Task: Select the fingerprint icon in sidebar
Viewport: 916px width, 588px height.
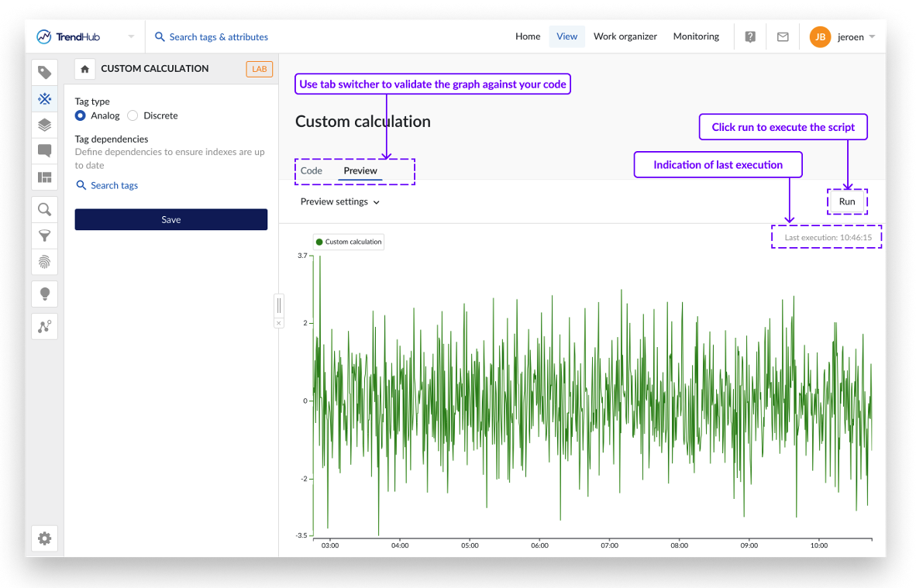Action: tap(45, 262)
